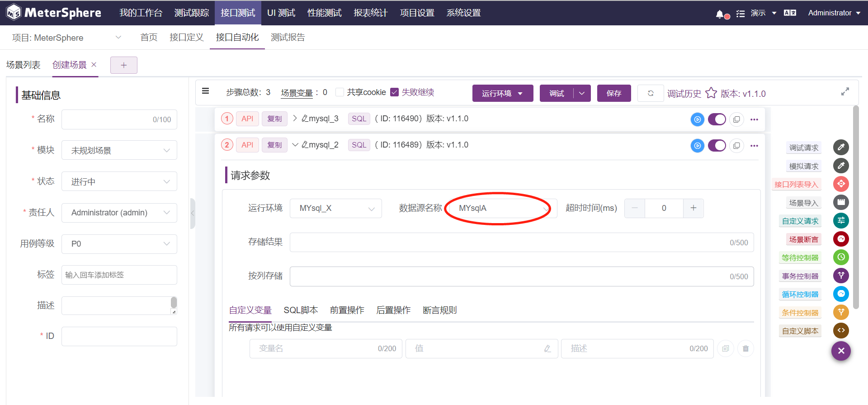Viewport: 868px width, 405px height.
Task: Open the 状态 dropdown 进行中
Action: tap(119, 181)
